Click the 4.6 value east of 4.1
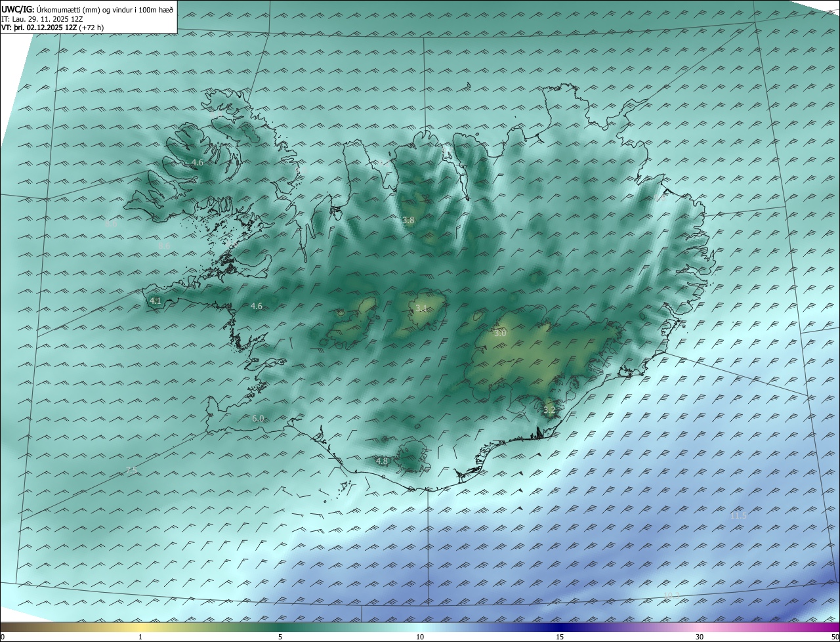The width and height of the screenshot is (840, 642). (x=257, y=307)
